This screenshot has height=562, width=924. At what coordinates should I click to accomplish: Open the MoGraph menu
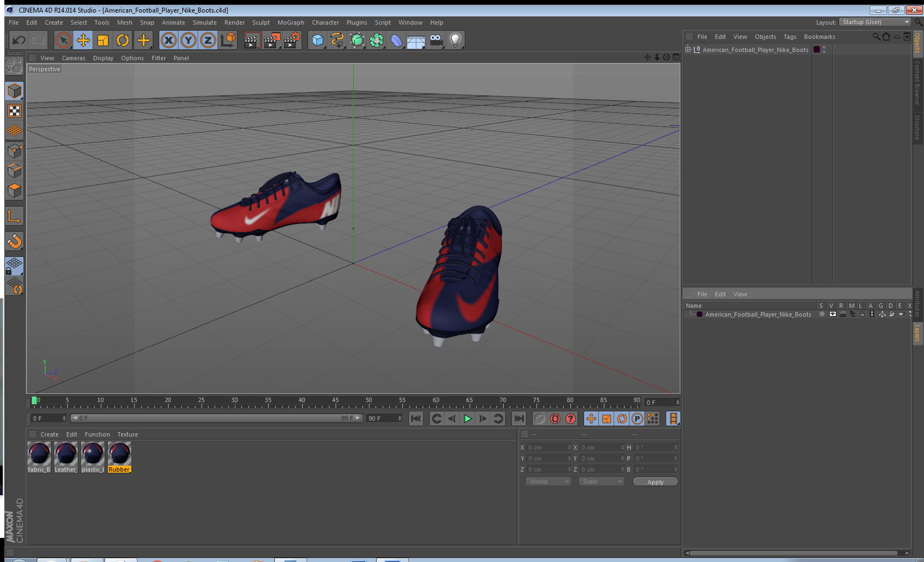(290, 22)
